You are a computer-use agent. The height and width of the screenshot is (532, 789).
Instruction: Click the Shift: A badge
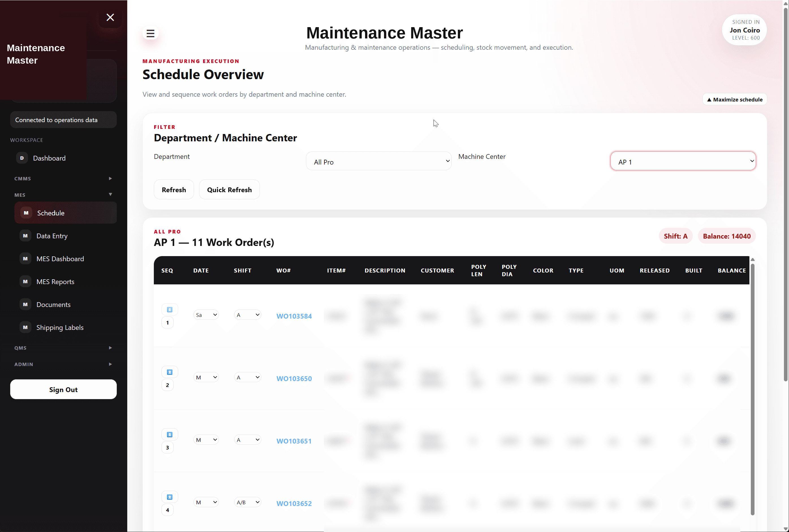point(675,236)
